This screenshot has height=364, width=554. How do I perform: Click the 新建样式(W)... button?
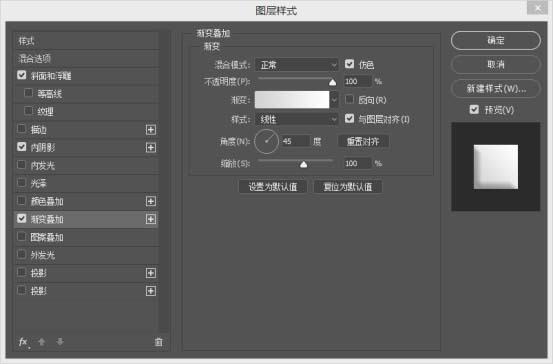pos(496,88)
